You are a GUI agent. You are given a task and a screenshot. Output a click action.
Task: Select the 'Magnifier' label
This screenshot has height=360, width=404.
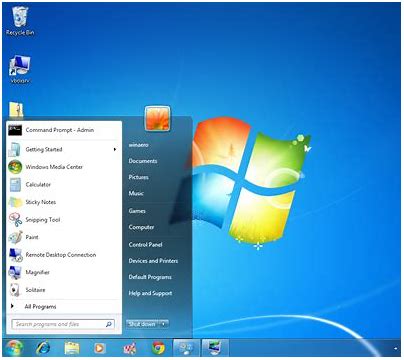click(x=37, y=272)
